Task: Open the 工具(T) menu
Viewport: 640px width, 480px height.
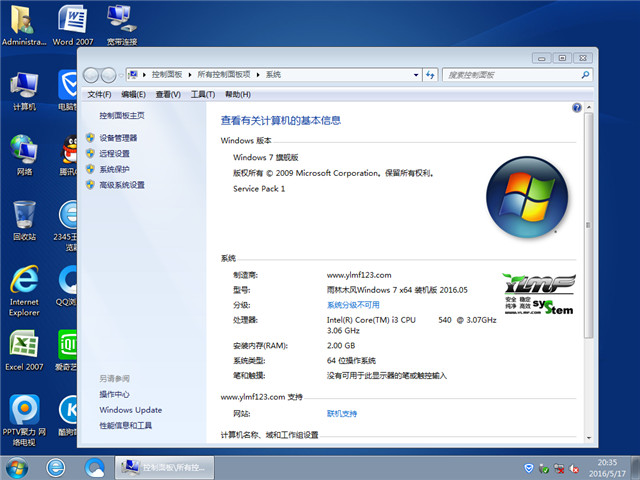Action: 203,94
